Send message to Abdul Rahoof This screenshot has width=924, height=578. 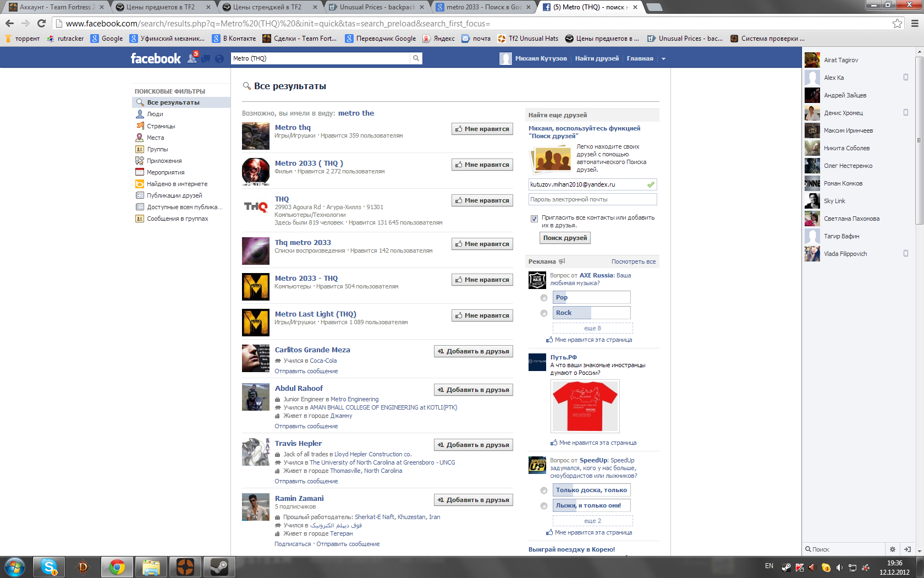coord(306,426)
